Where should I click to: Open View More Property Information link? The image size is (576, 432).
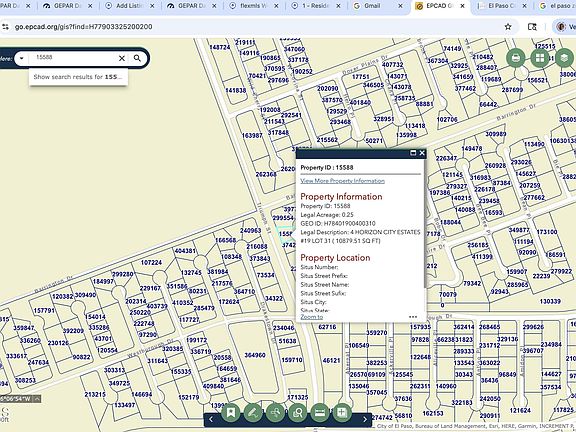[342, 181]
